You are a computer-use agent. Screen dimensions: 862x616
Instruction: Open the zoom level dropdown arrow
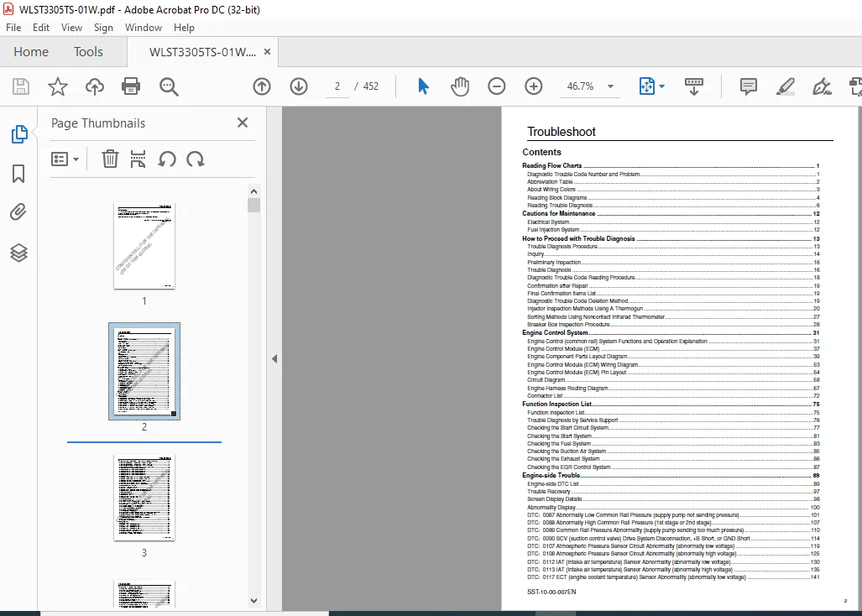tap(610, 86)
